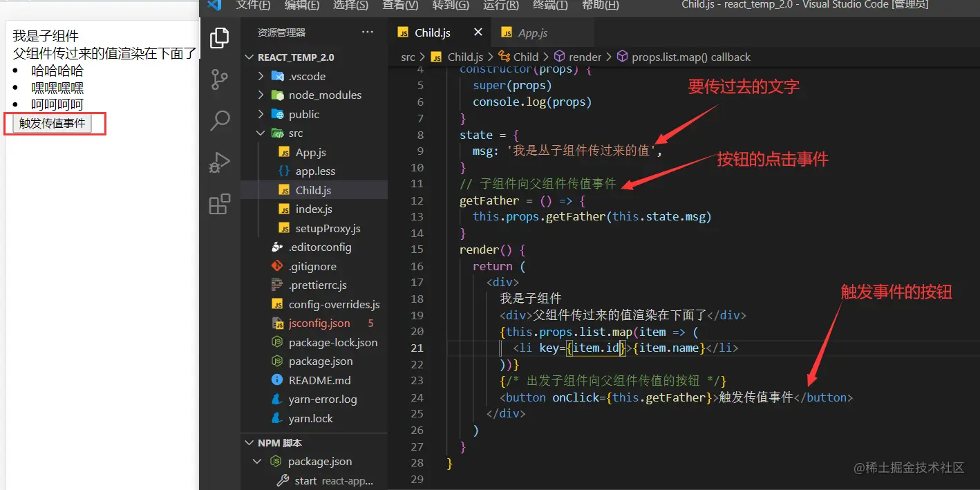Click the 我是子组件 text in browser page
980x490 pixels.
(46, 36)
